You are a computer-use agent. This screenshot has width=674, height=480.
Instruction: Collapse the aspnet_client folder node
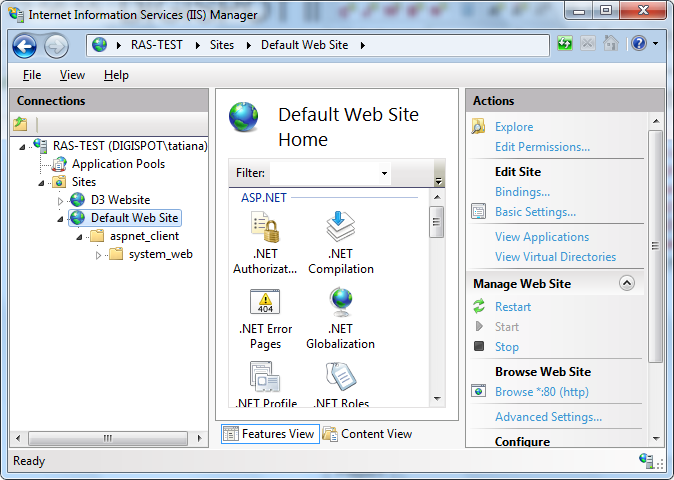tap(79, 238)
